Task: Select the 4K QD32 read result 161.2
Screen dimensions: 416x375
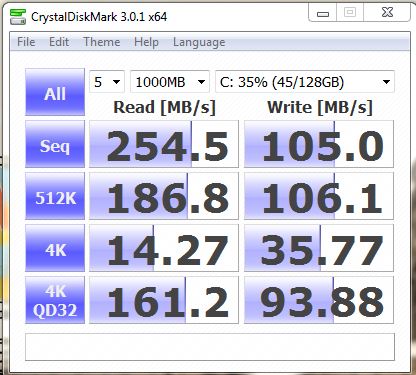Action: pos(164,300)
